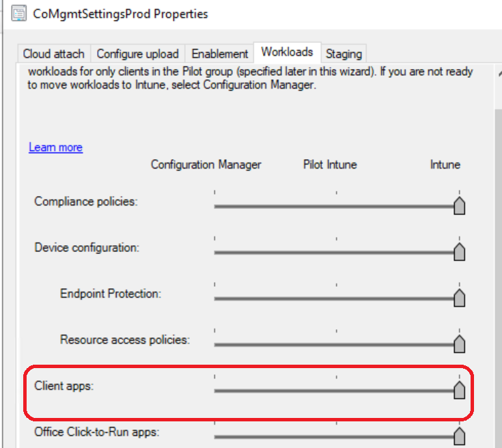Click the Endpoint Protection slider thumb

pyautogui.click(x=459, y=298)
